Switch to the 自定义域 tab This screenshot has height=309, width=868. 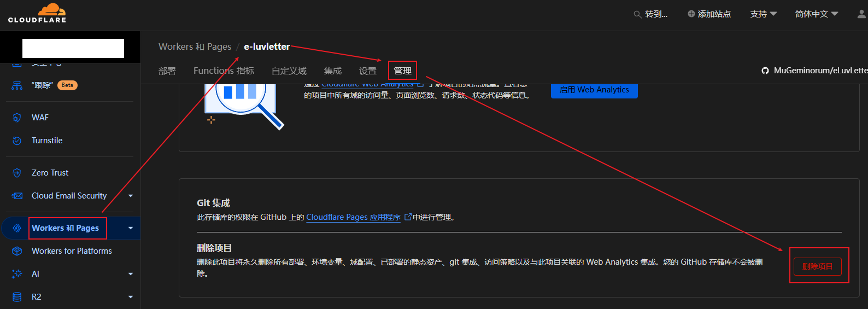coord(289,71)
